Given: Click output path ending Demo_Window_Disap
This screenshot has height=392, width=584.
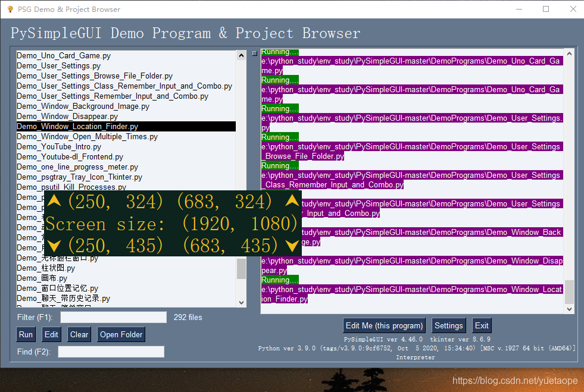Looking at the screenshot, I should coord(412,261).
